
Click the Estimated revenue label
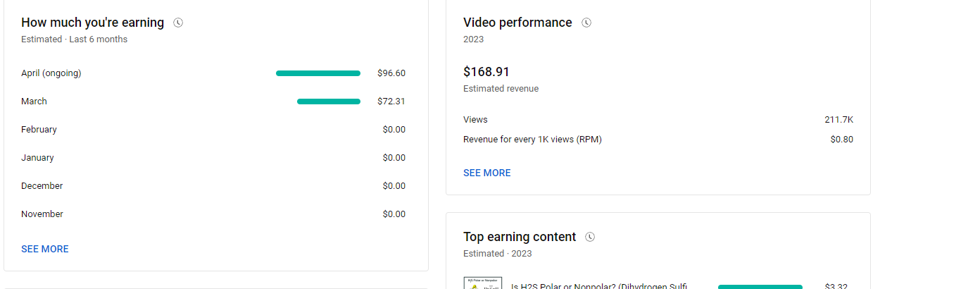click(x=501, y=89)
